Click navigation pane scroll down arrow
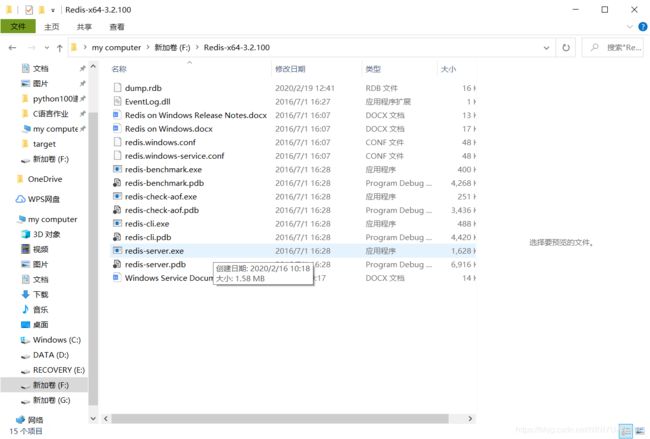 (x=93, y=418)
